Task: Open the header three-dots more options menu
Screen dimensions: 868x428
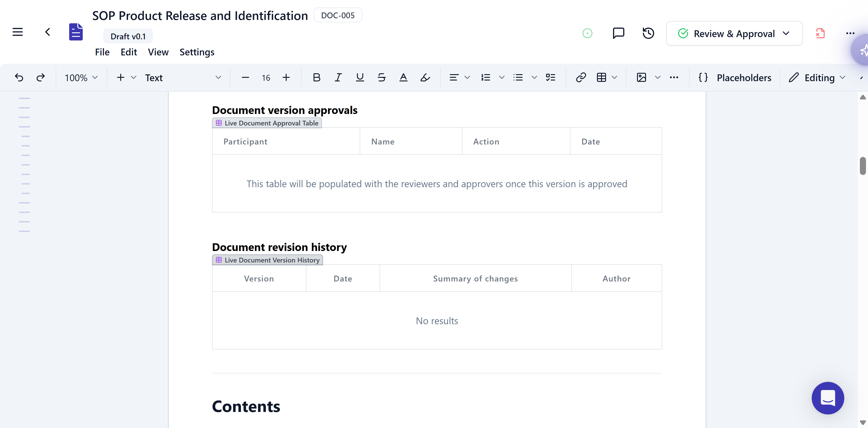Action: click(x=850, y=33)
